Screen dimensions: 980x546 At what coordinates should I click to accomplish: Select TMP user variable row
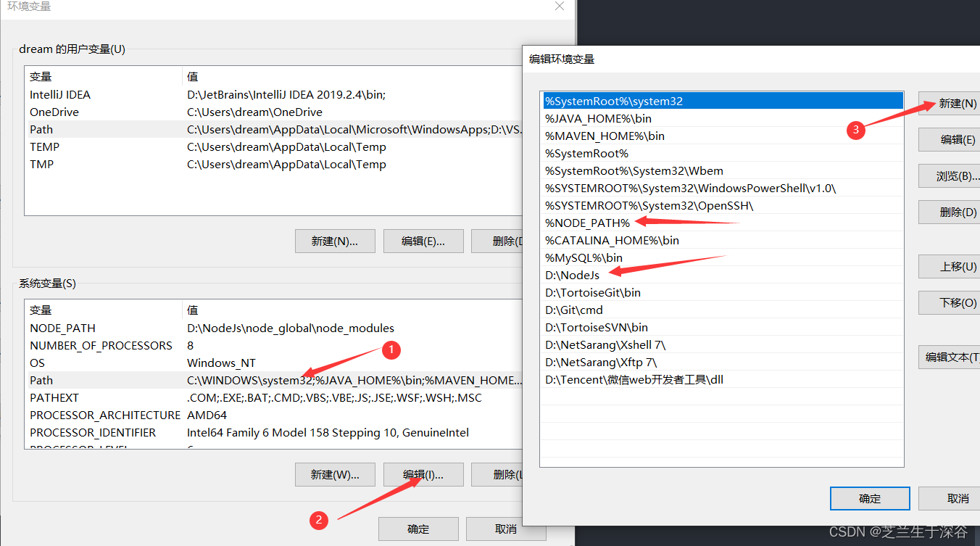273,164
